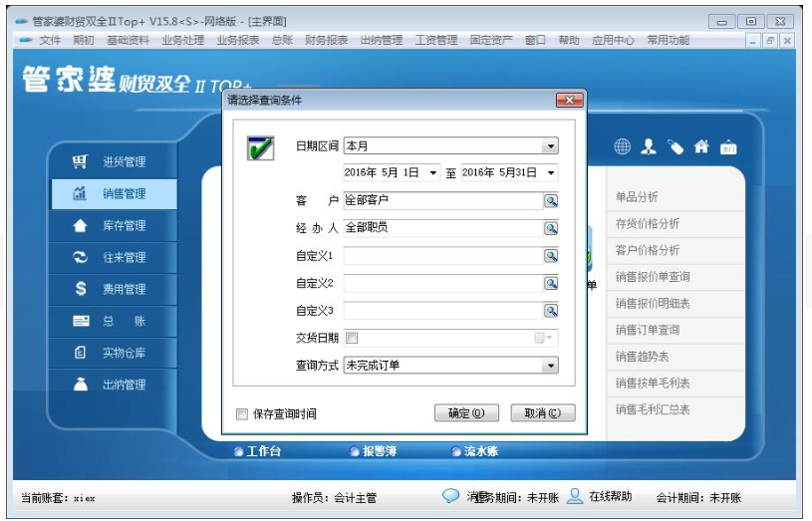Click the 工作台 bullet icon
Image resolution: width=812 pixels, height=521 pixels.
[238, 451]
